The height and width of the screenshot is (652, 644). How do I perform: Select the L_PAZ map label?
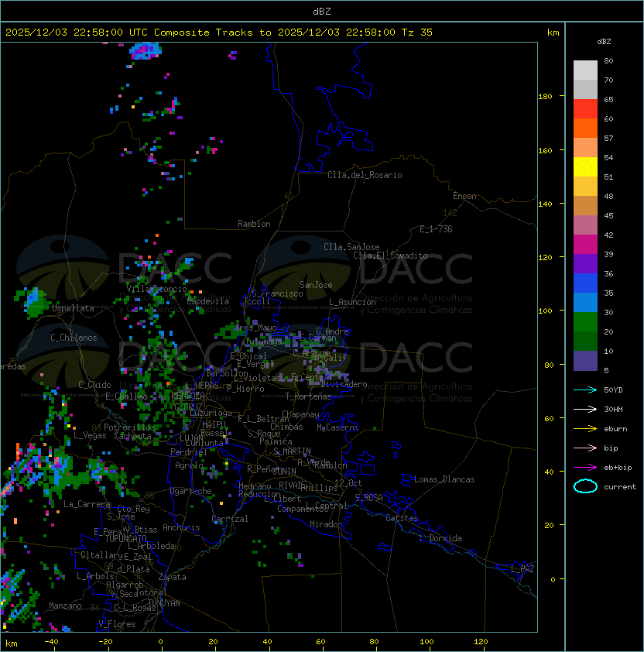522,569
